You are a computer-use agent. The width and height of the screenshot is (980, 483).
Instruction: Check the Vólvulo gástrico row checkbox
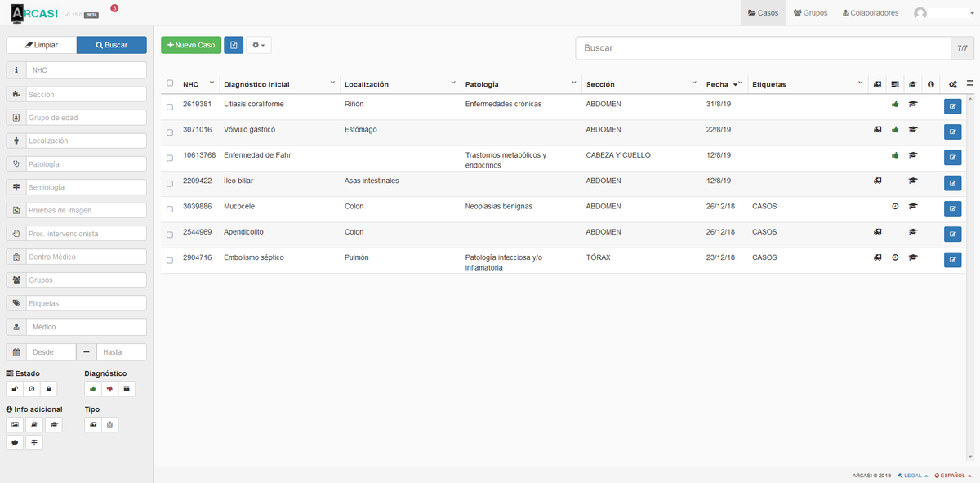tap(170, 132)
